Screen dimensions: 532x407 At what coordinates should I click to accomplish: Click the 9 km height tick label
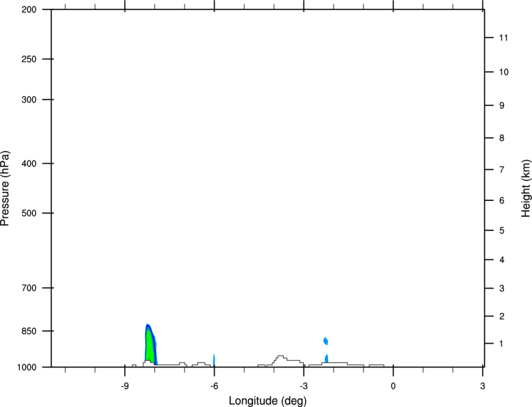[502, 106]
